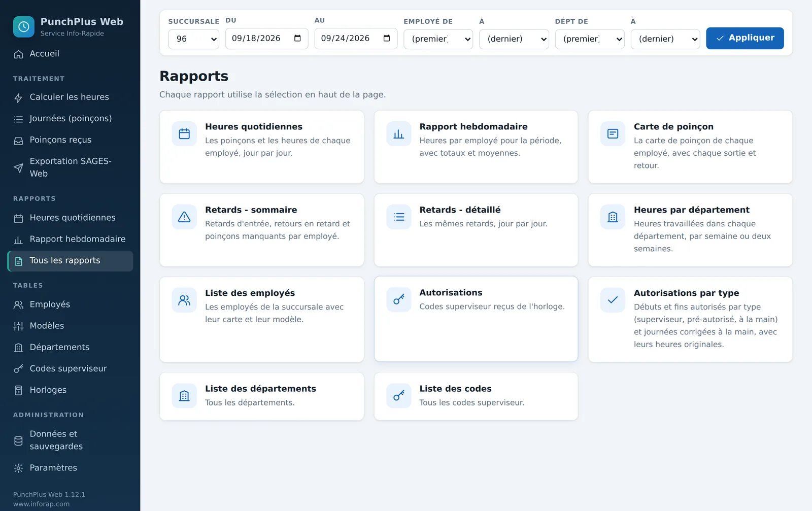
Task: Click the key icon on Autorisations card
Action: point(399,300)
